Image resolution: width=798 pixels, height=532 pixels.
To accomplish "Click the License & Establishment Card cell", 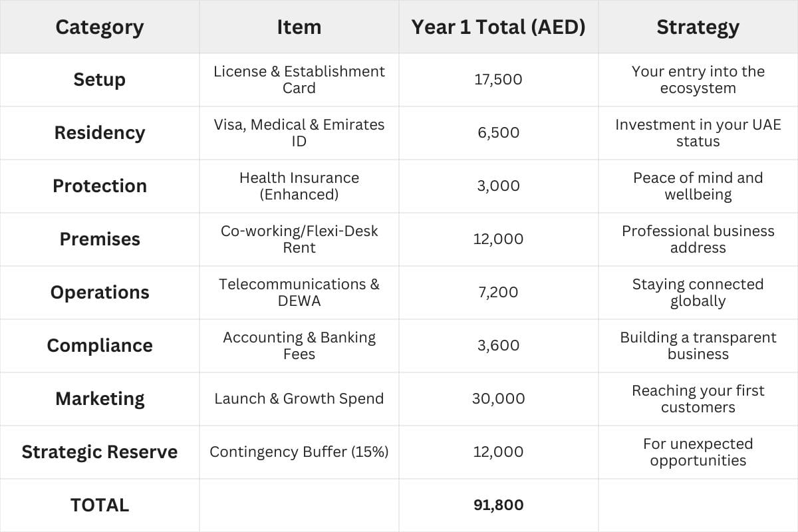I will point(299,80).
